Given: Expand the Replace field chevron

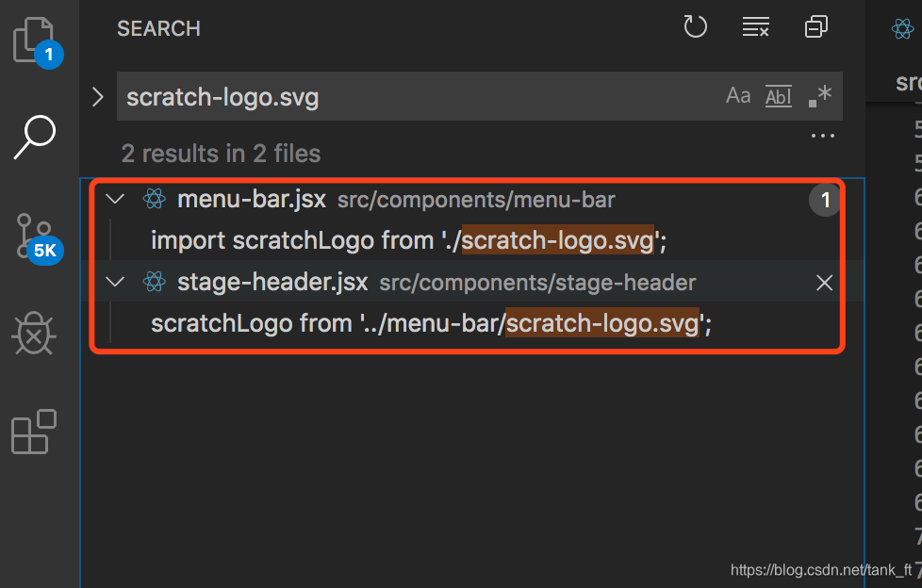Looking at the screenshot, I should click(98, 96).
